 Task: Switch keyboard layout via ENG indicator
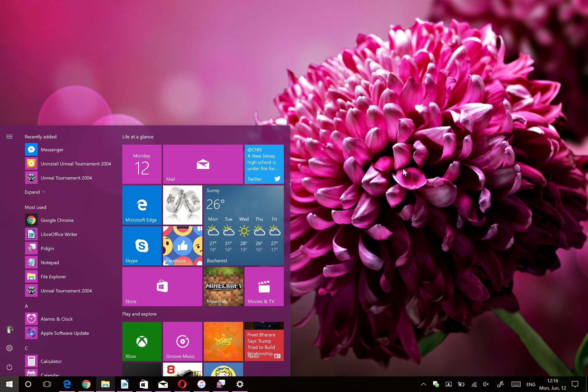click(531, 384)
